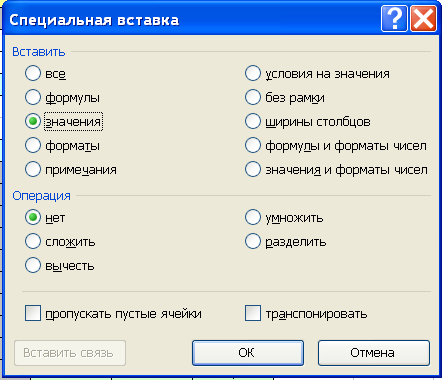Image resolution: width=442 pixels, height=380 pixels.
Task: Close the Специальная вставка dialog
Action: 423,19
